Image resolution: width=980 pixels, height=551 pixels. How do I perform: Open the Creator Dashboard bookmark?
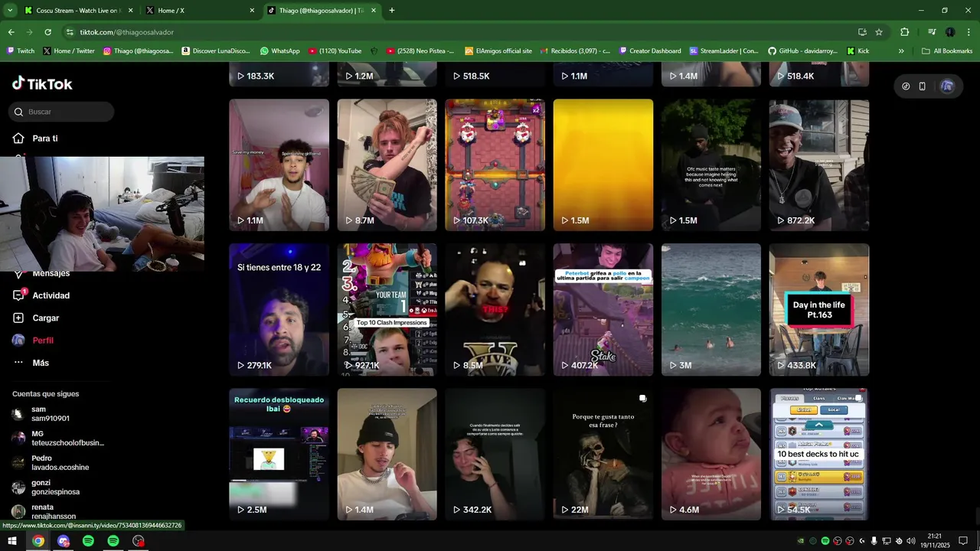point(649,51)
